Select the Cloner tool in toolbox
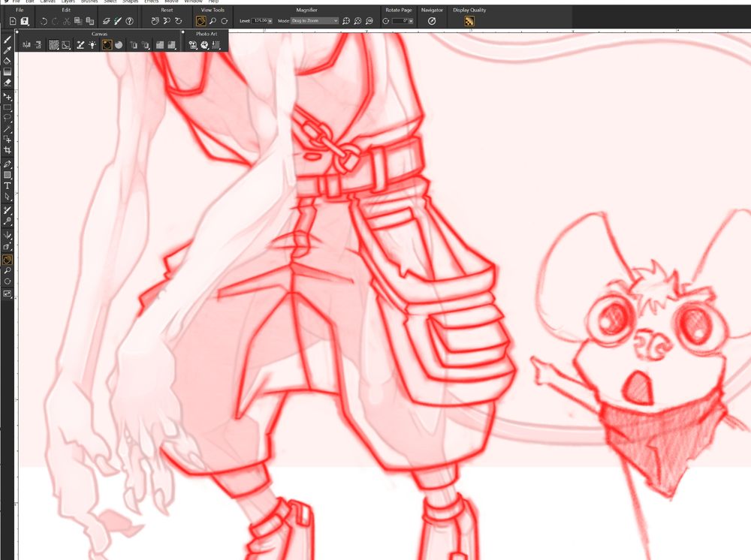Image resolution: width=751 pixels, height=560 pixels. (x=8, y=210)
